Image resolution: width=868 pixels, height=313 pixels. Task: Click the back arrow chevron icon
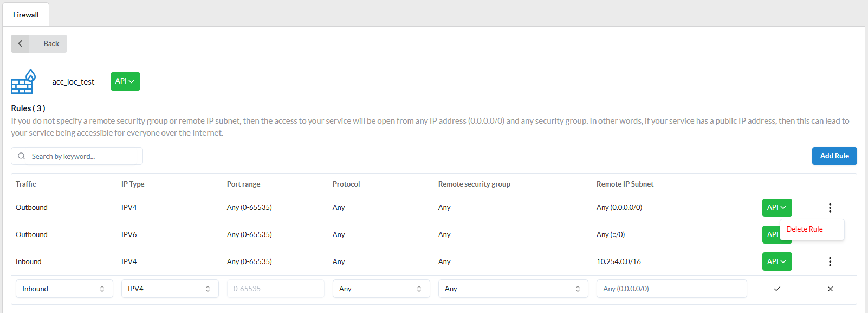(x=21, y=44)
